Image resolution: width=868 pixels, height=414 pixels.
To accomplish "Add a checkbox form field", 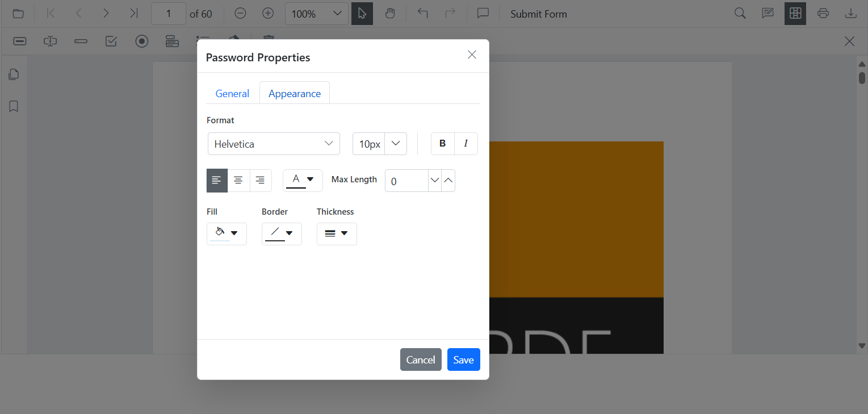I will (111, 41).
